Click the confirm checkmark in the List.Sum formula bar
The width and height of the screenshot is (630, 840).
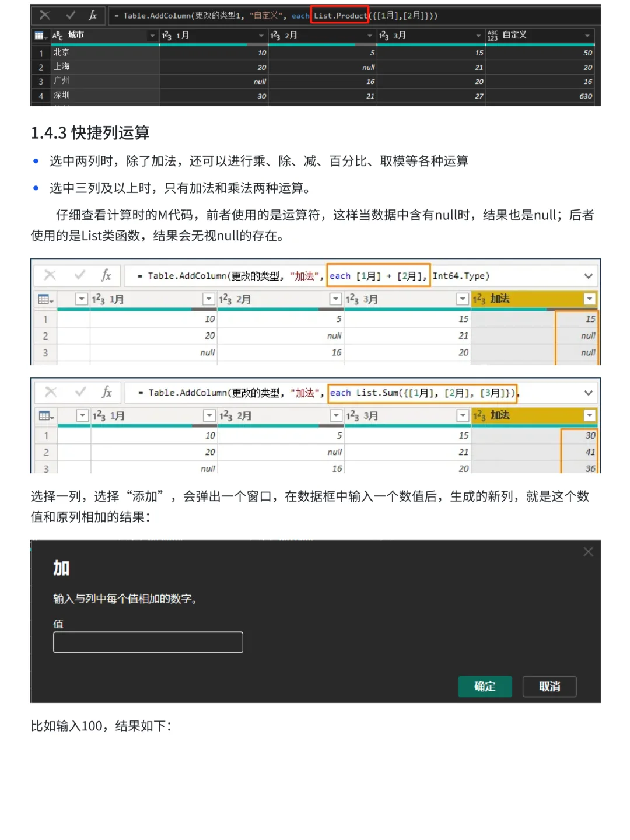pos(80,392)
